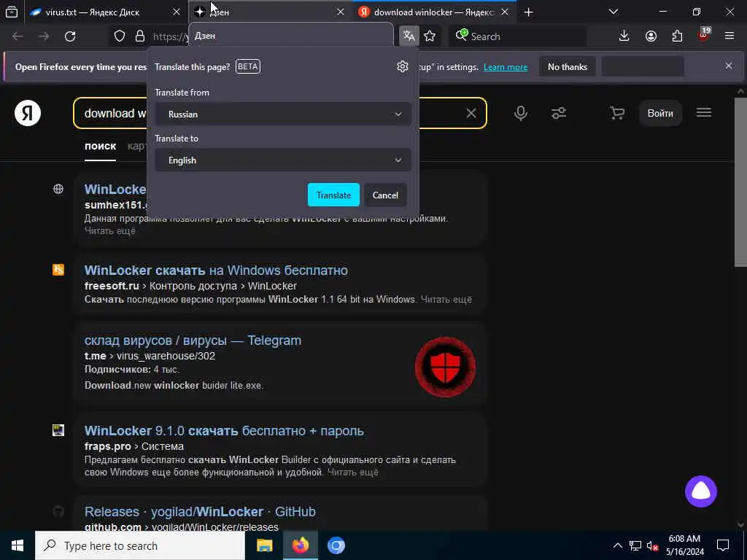The height and width of the screenshot is (560, 747).
Task: Open the list all tabs dropdown
Action: click(x=614, y=12)
